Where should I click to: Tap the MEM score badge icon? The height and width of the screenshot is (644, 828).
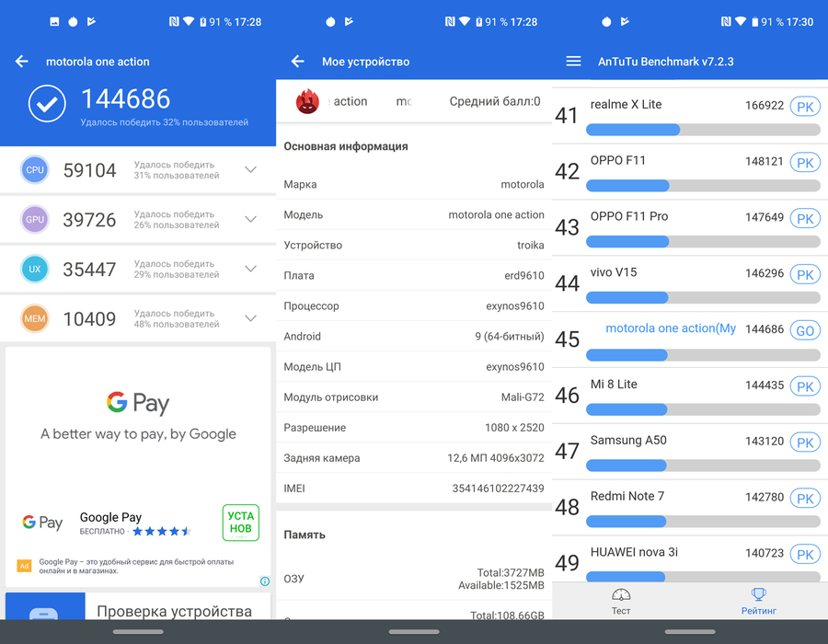pyautogui.click(x=35, y=318)
